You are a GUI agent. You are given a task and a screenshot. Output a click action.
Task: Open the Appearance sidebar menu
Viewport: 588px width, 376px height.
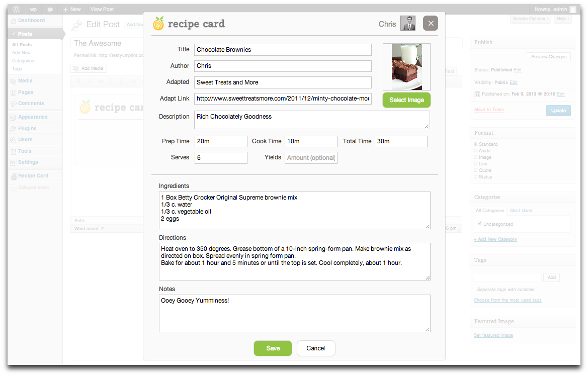33,117
